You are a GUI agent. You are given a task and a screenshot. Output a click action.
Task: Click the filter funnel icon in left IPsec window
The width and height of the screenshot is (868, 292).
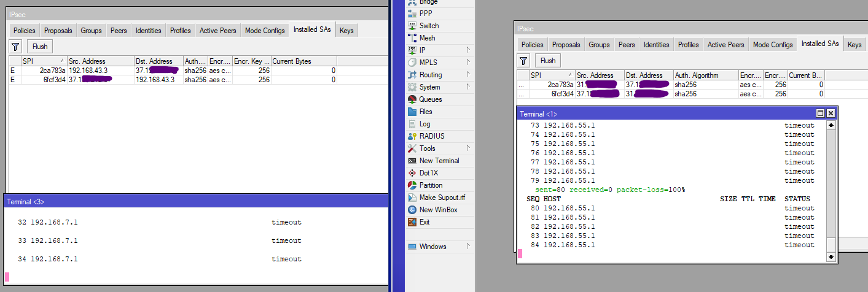16,46
